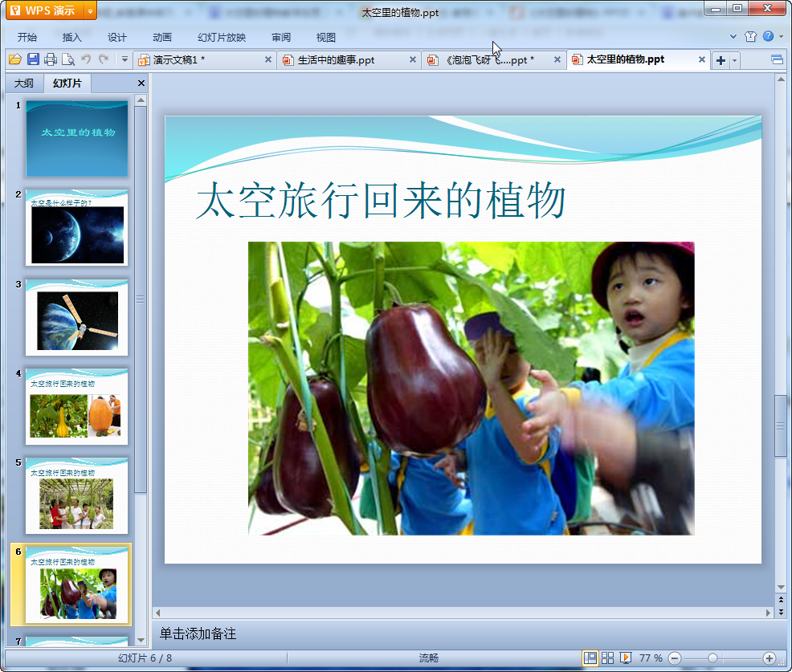Click the thumbnail panel scroll up arrow

coord(141,100)
